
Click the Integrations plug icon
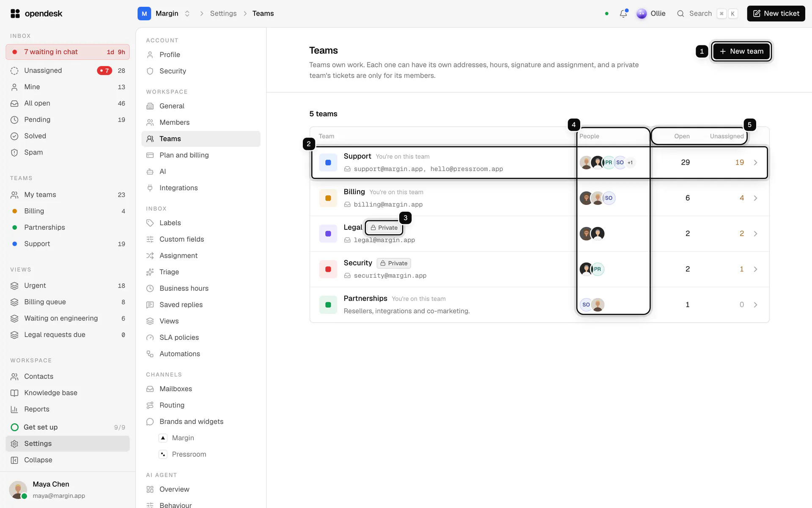(x=150, y=188)
